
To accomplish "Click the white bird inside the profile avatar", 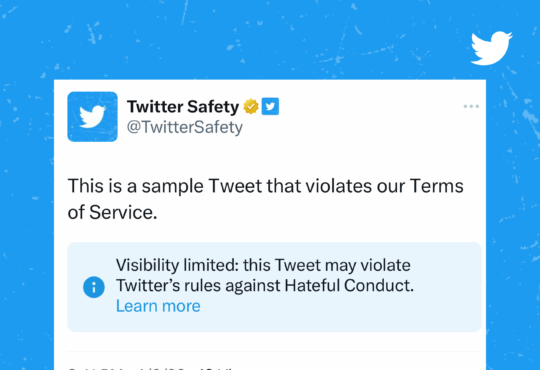I will (x=92, y=116).
